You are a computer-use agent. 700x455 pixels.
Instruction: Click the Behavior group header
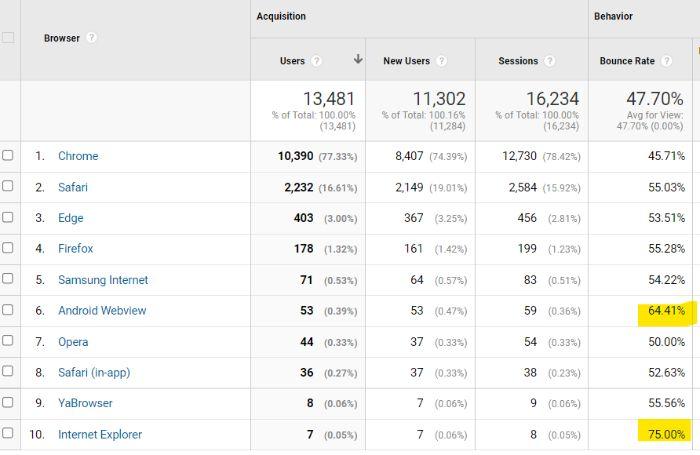pyautogui.click(x=613, y=17)
